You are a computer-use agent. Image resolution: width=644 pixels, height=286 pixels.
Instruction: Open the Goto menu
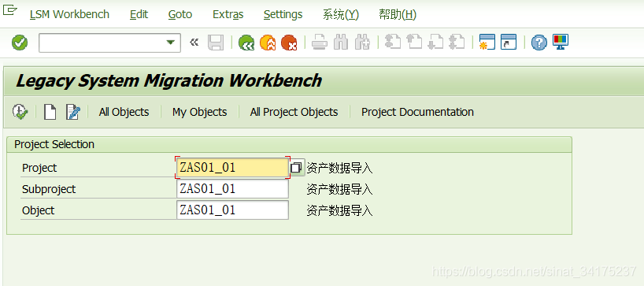(x=180, y=14)
